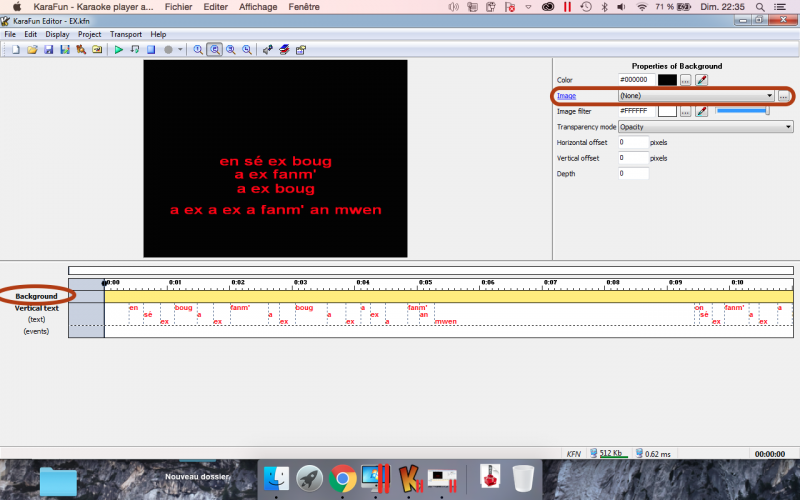
Task: Click the Save As toolbar icon
Action: coord(65,49)
